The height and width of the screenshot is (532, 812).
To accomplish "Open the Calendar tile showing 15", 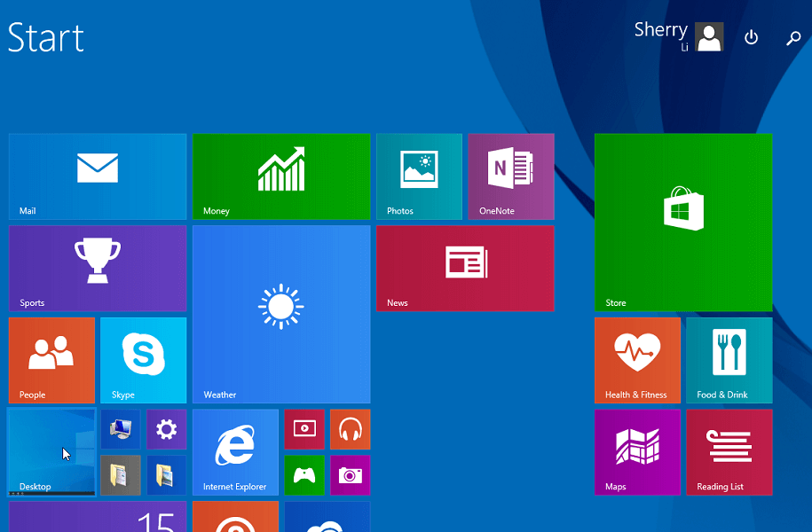I will [x=98, y=516].
